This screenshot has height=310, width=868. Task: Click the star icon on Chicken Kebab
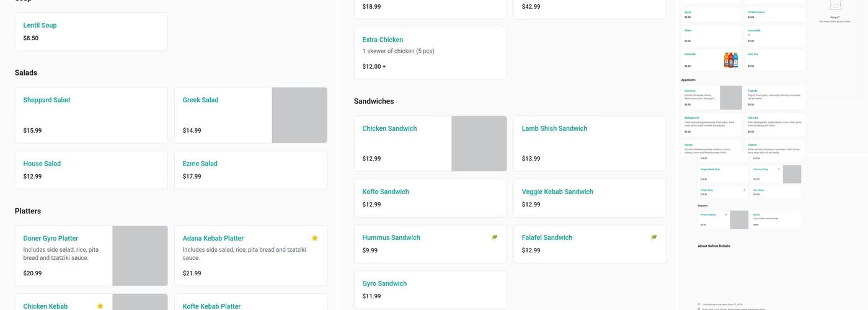point(100,306)
